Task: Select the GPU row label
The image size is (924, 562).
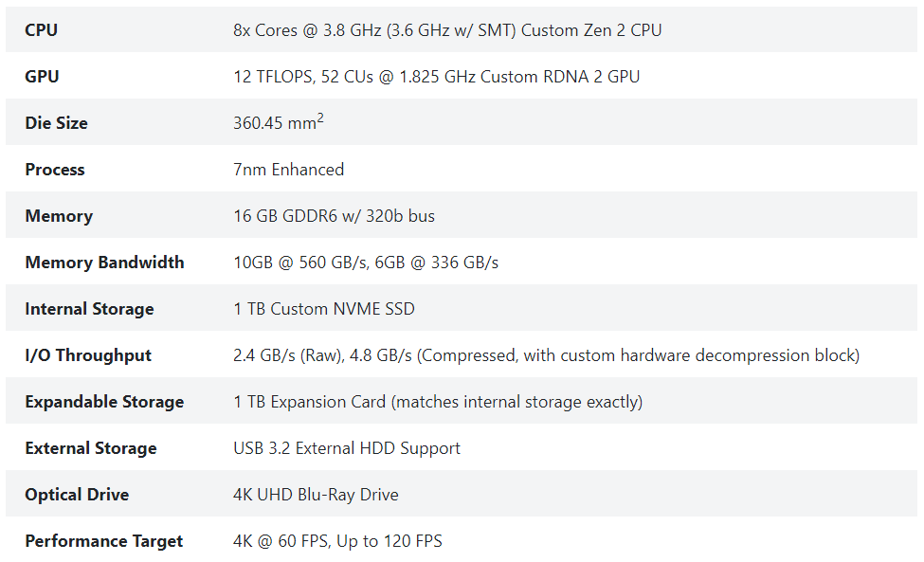Action: [x=42, y=77]
